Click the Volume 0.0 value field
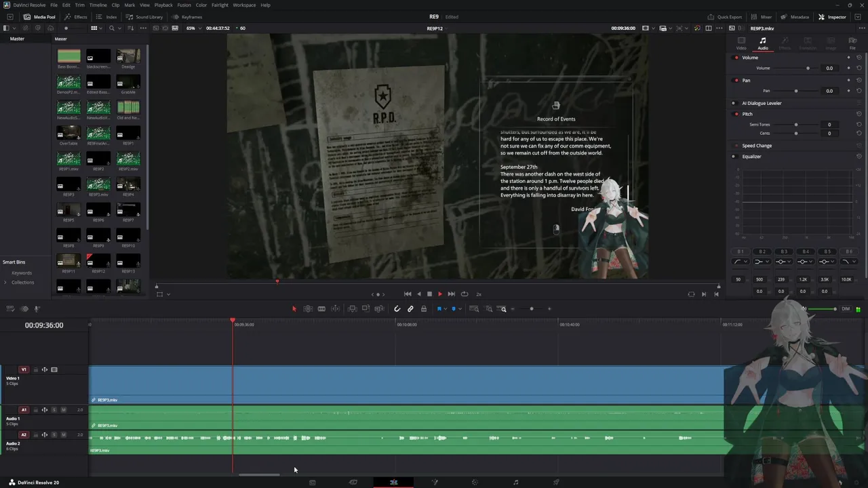 pos(829,68)
